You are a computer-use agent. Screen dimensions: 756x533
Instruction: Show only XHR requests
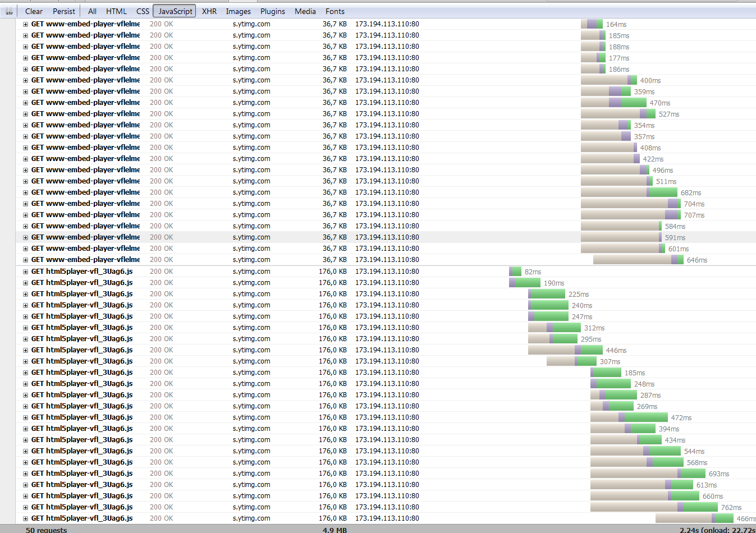pos(209,11)
